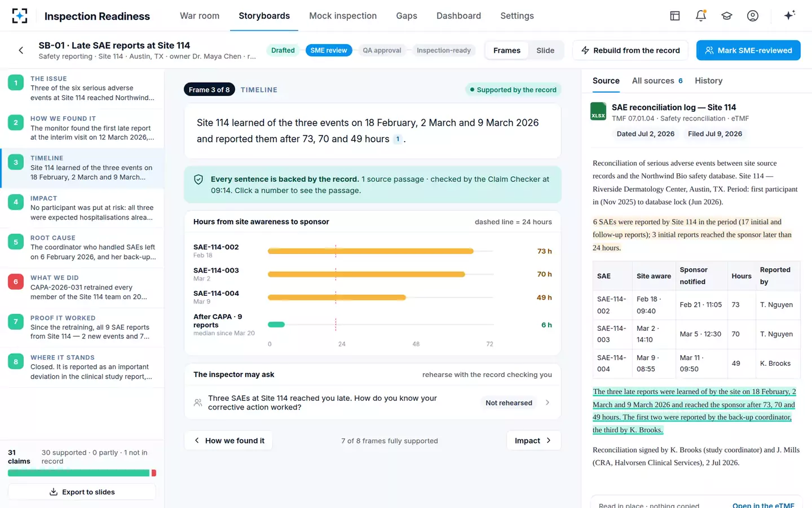Go to next frame Impact
Viewport: 812px width, 508px height.
[x=533, y=440]
